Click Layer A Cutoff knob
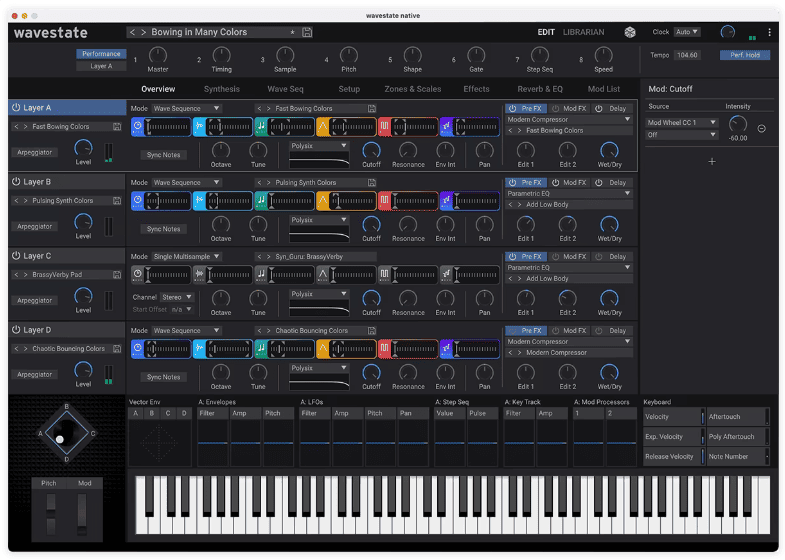This screenshot has width=785, height=560. point(371,150)
